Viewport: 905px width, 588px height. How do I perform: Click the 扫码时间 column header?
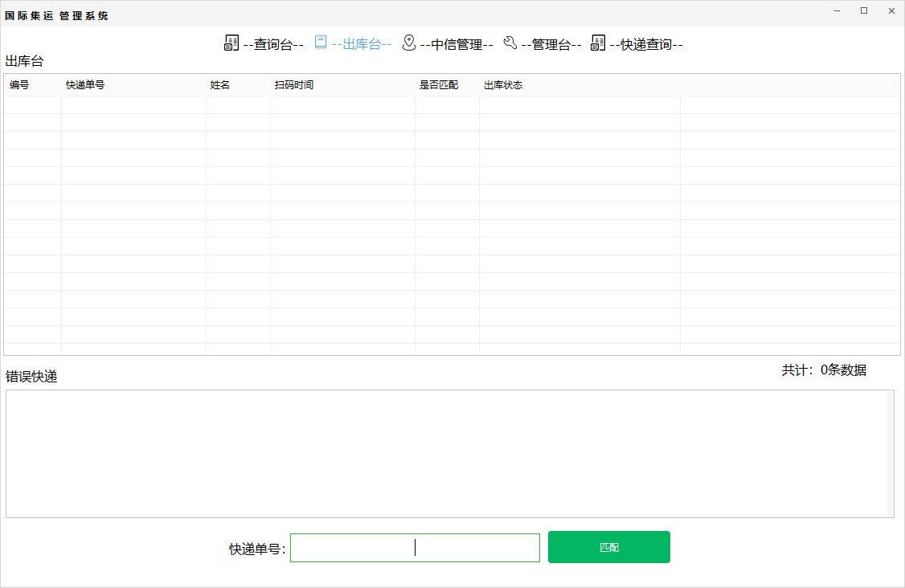pyautogui.click(x=342, y=85)
